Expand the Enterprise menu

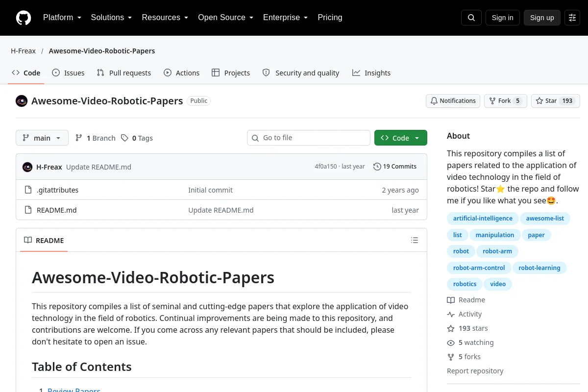tap(285, 18)
